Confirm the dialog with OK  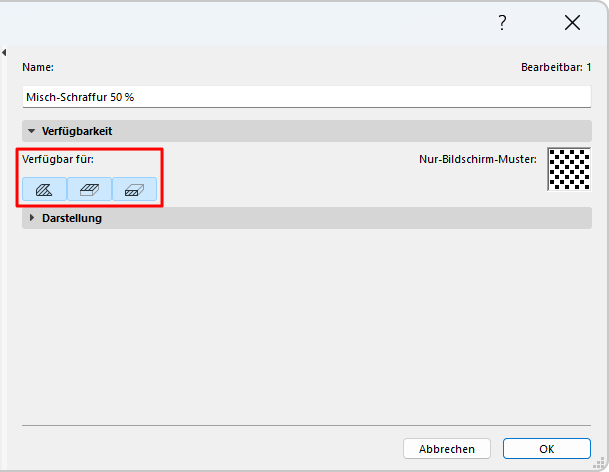546,448
